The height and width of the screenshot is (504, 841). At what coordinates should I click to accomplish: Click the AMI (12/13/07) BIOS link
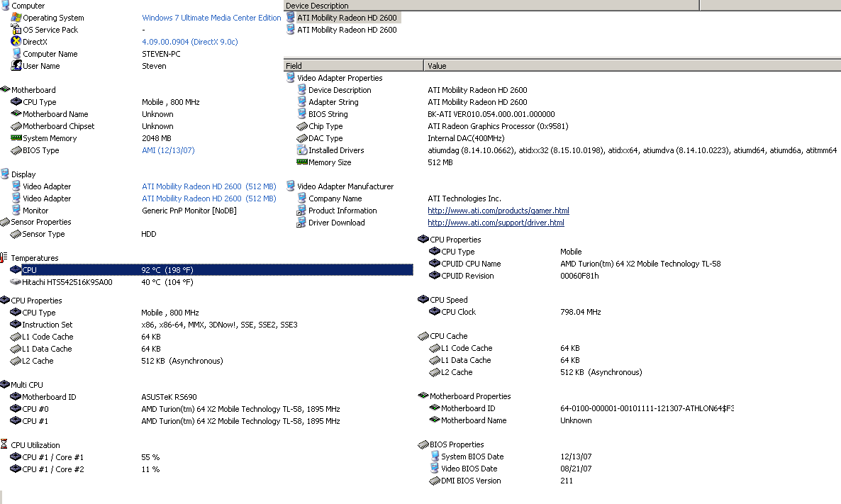168,150
